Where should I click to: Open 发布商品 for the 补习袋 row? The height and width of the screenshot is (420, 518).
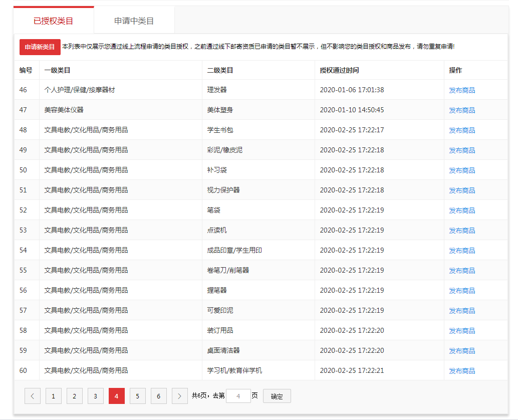pyautogui.click(x=461, y=170)
